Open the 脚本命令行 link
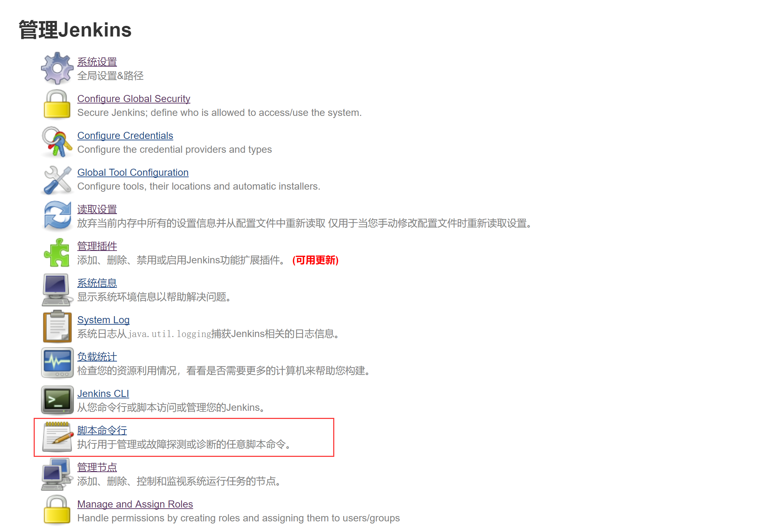The image size is (760, 532). tap(102, 430)
